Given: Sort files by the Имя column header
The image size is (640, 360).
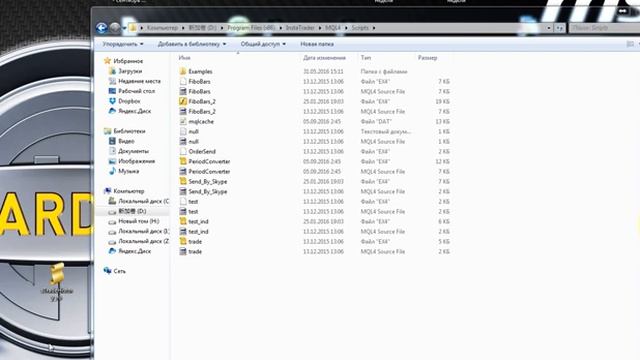Looking at the screenshot, I should pyautogui.click(x=184, y=58).
